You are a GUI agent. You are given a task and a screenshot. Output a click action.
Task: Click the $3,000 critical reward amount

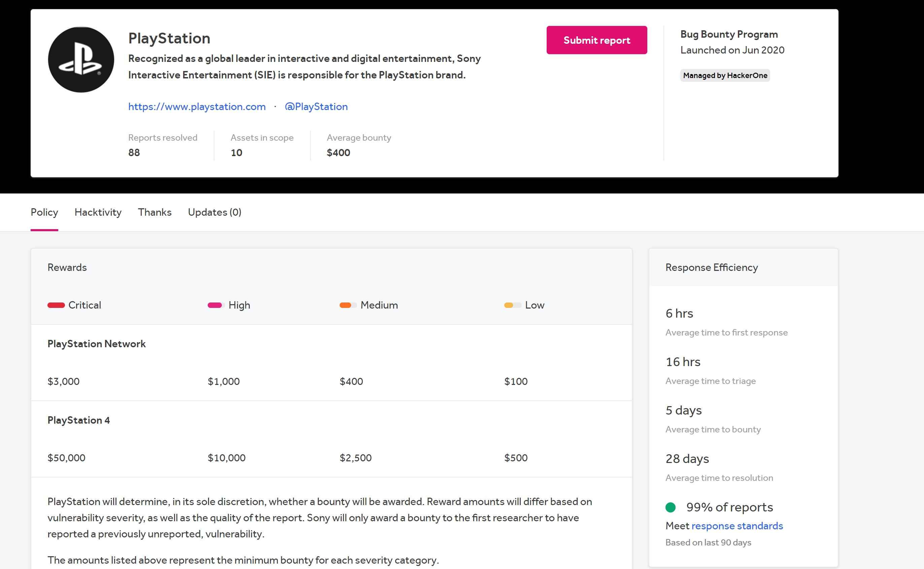point(63,382)
